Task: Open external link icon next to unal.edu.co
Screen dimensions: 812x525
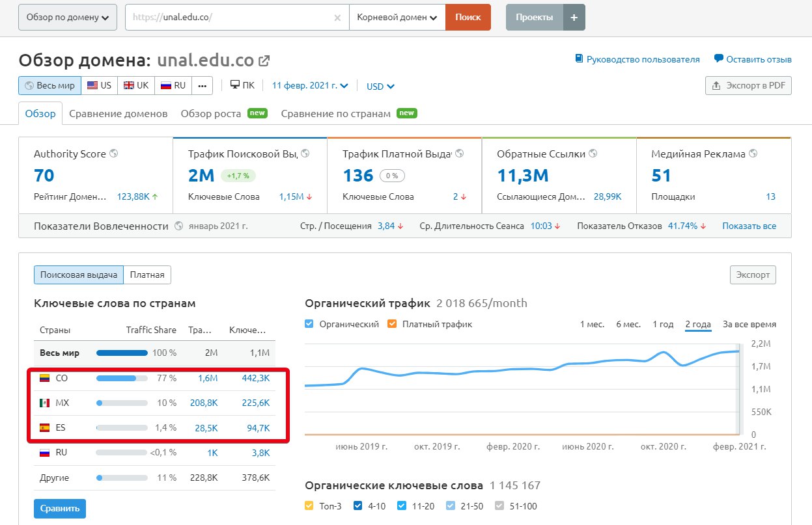Action: tap(264, 61)
